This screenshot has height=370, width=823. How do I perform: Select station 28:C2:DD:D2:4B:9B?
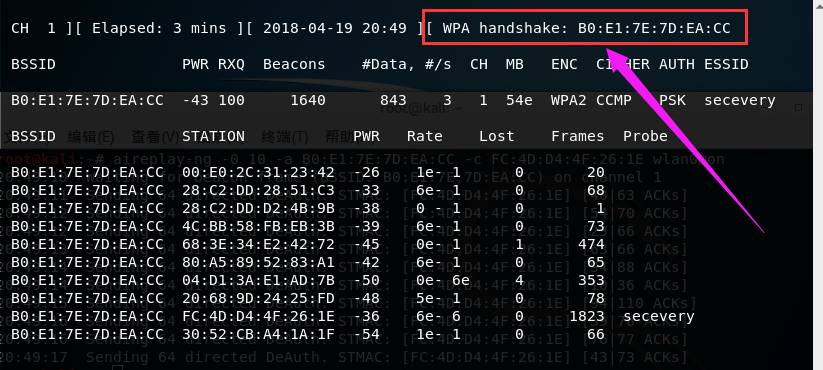[258, 208]
